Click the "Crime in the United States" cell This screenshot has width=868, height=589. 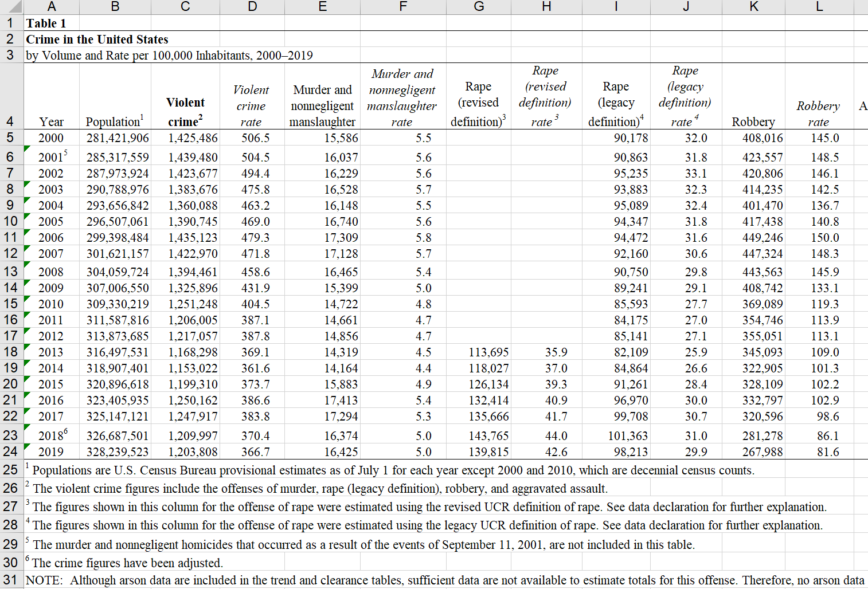tap(97, 40)
